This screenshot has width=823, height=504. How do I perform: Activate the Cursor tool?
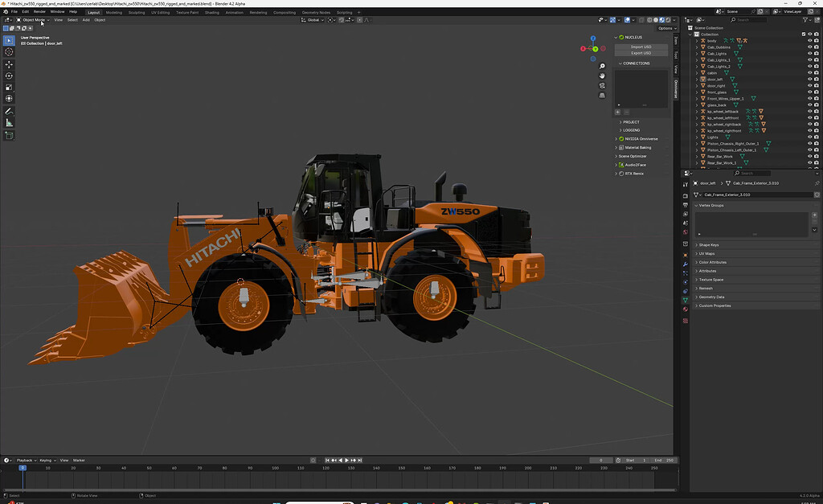[x=9, y=51]
